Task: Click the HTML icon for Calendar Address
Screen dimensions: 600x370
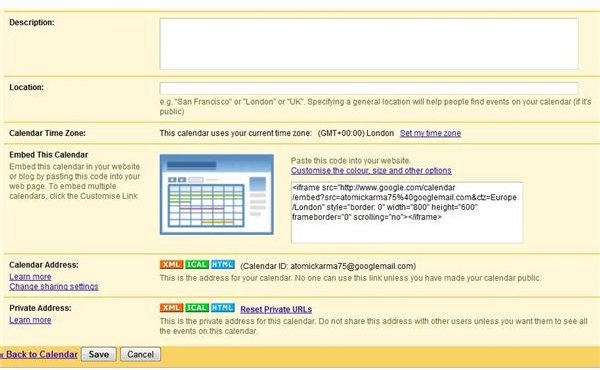Action: click(223, 265)
